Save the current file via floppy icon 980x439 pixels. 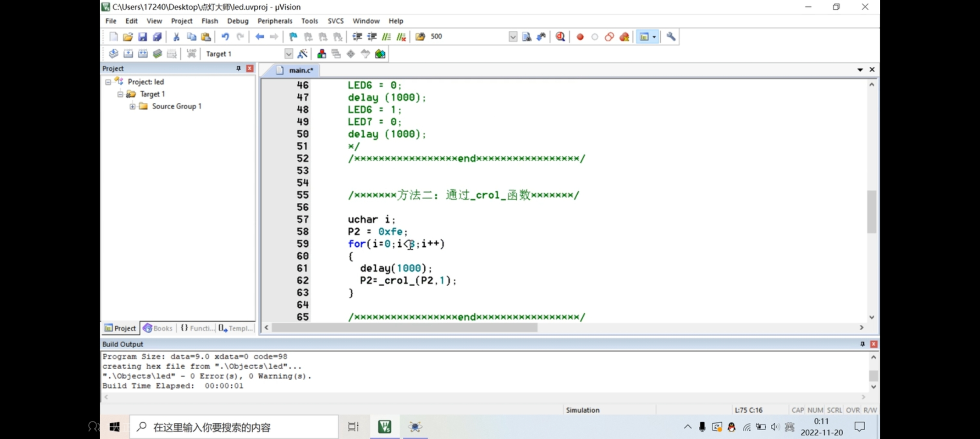pos(143,36)
